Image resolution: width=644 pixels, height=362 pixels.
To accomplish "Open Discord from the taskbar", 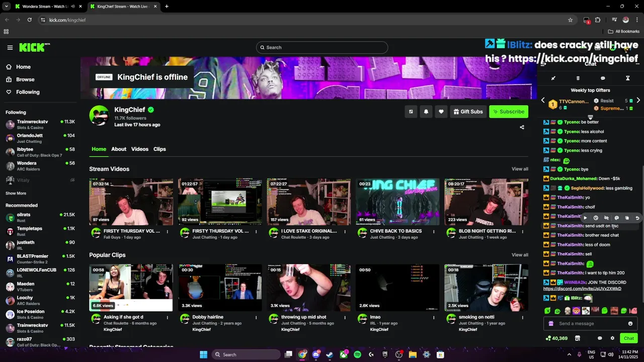I will coord(316,354).
